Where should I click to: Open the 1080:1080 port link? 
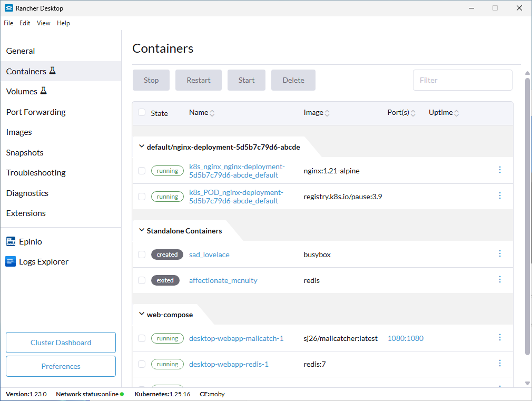[x=406, y=338]
